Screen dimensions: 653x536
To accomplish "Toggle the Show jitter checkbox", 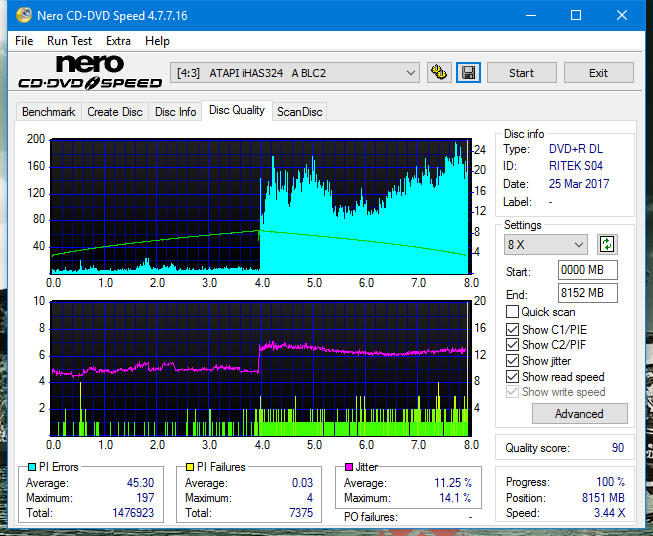I will 512,361.
